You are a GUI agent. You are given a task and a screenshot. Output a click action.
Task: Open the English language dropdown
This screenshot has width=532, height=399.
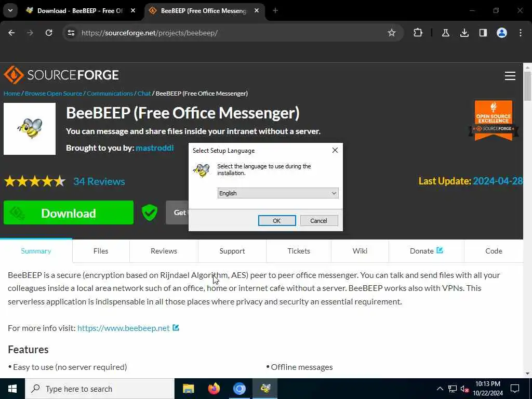click(x=278, y=193)
